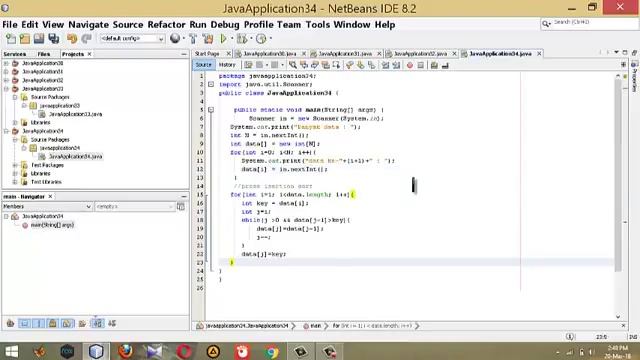
Task: Click the Open Project toolbar icon
Action: [x=39, y=39]
